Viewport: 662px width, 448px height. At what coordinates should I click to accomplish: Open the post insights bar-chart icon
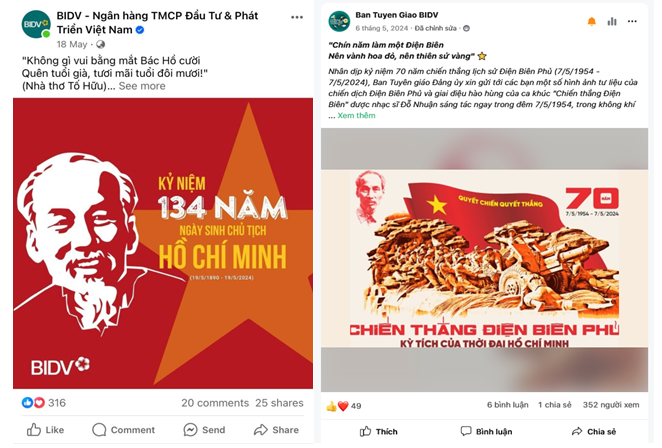click(612, 22)
